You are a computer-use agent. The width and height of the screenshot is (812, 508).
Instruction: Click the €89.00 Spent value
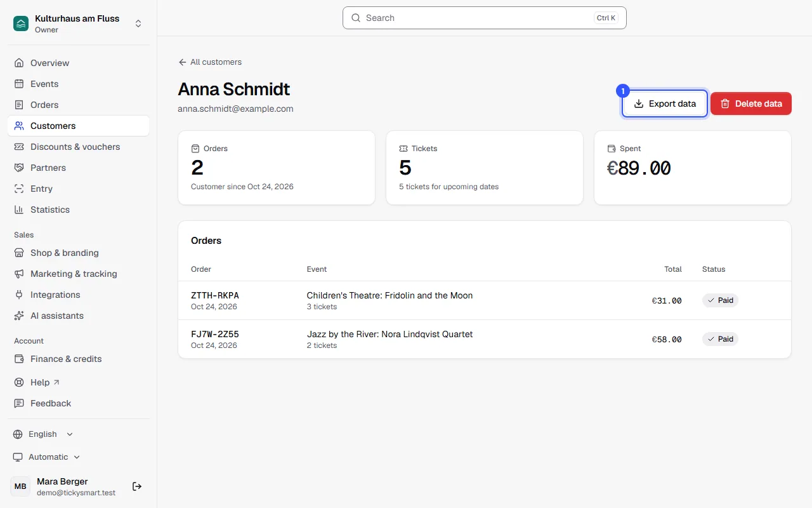[639, 168]
